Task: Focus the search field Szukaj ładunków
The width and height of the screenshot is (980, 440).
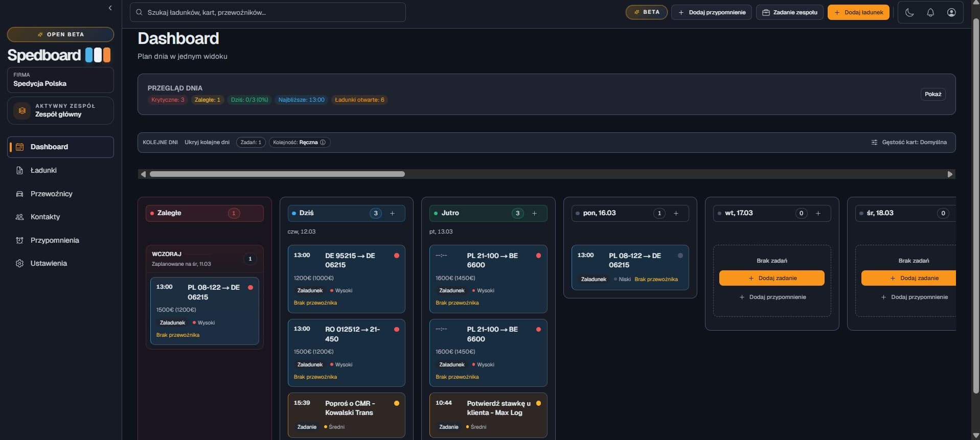Action: 268,12
